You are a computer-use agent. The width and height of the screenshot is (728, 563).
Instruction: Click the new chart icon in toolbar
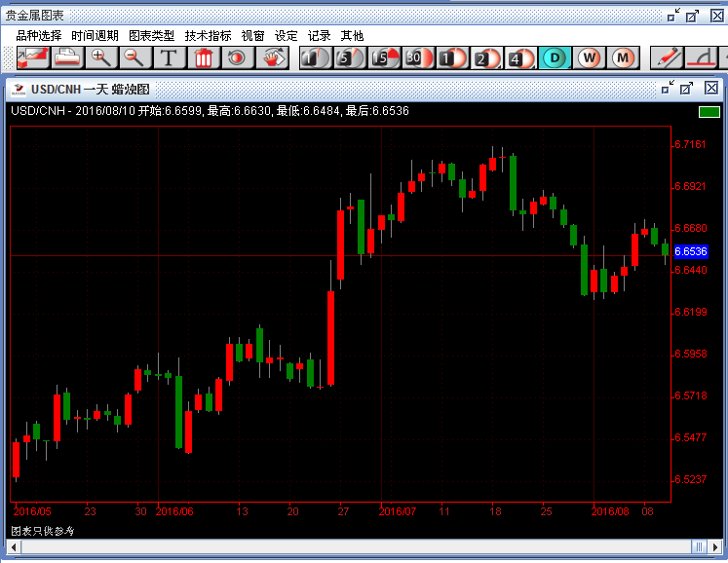(x=33, y=58)
